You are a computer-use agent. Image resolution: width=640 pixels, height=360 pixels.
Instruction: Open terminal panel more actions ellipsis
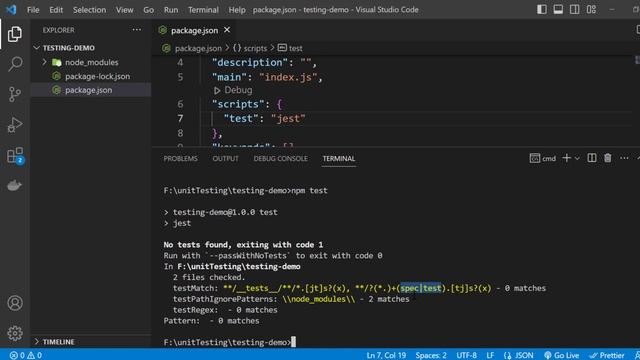[x=624, y=158]
